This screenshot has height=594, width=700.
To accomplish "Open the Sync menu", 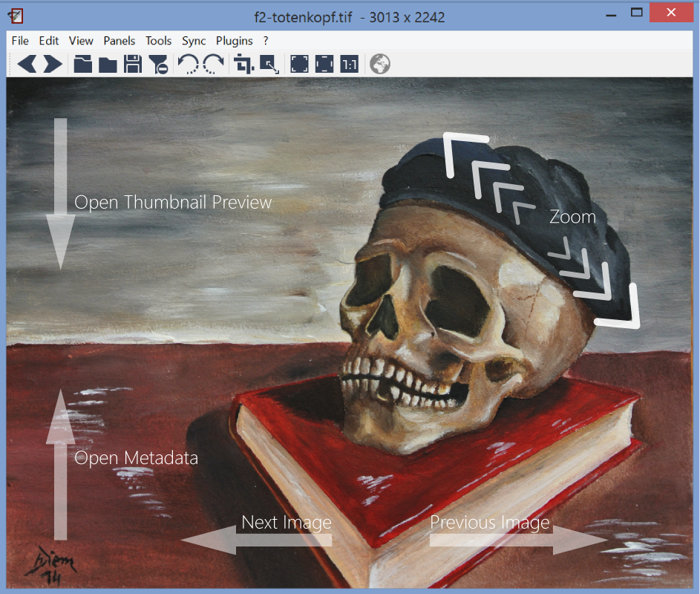I will pyautogui.click(x=194, y=41).
